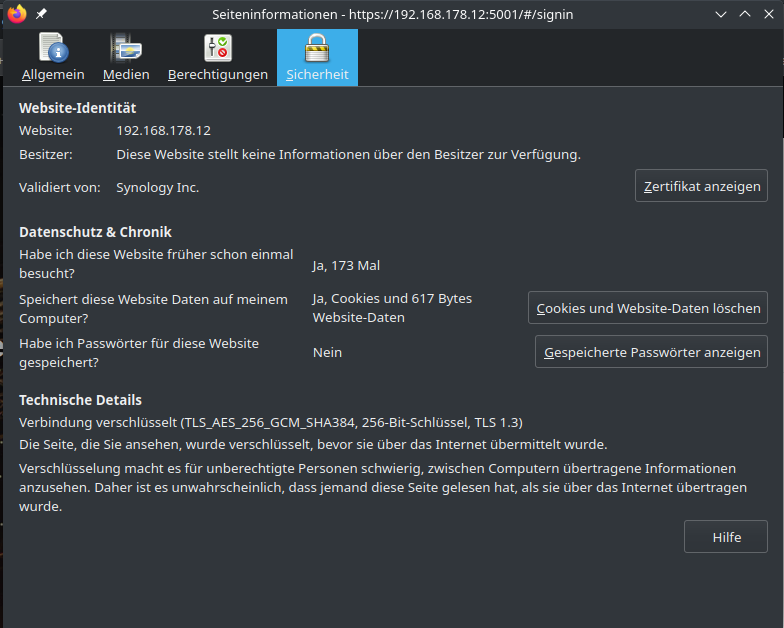Click the 'Ja, 173 Mal' visit count
The height and width of the screenshot is (628, 784).
(x=346, y=266)
